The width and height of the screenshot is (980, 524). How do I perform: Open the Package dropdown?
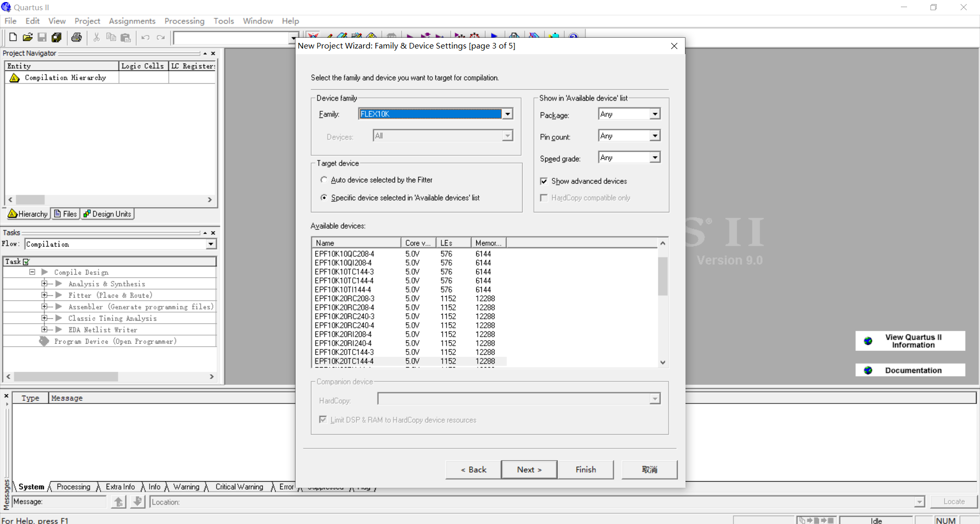(655, 114)
